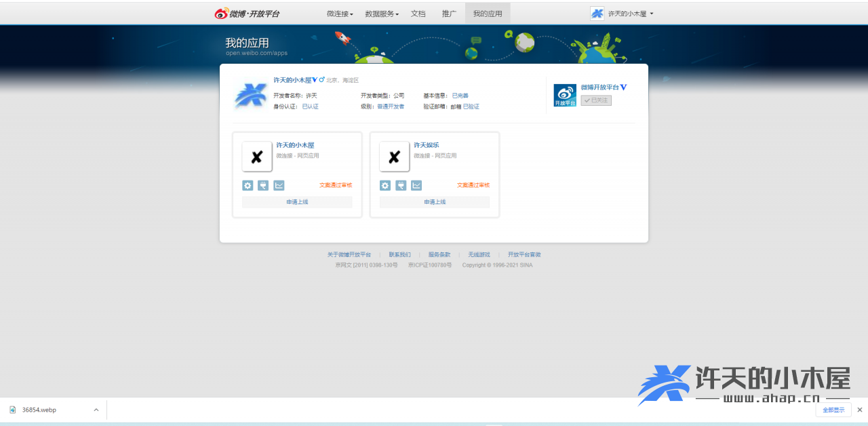
Task: Click the 已验证 email verification link
Action: pos(471,106)
